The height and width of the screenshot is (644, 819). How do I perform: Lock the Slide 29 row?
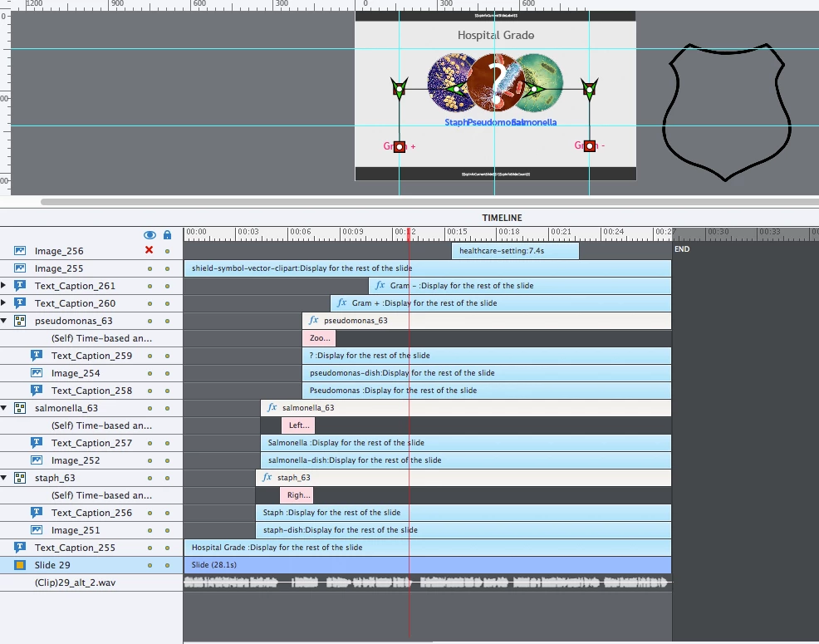pos(167,565)
